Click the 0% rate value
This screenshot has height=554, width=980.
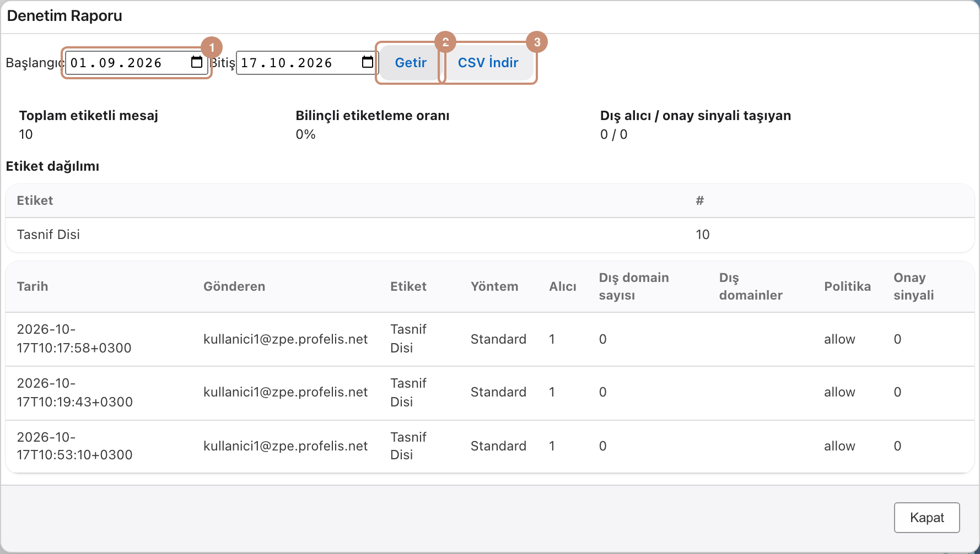coord(306,134)
